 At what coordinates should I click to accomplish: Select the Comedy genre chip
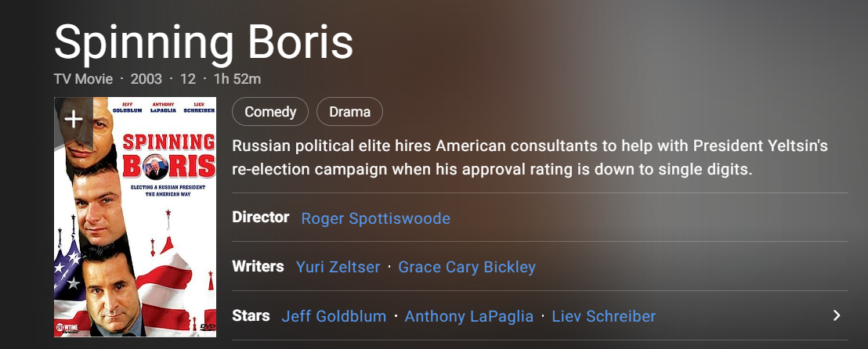pos(270,112)
